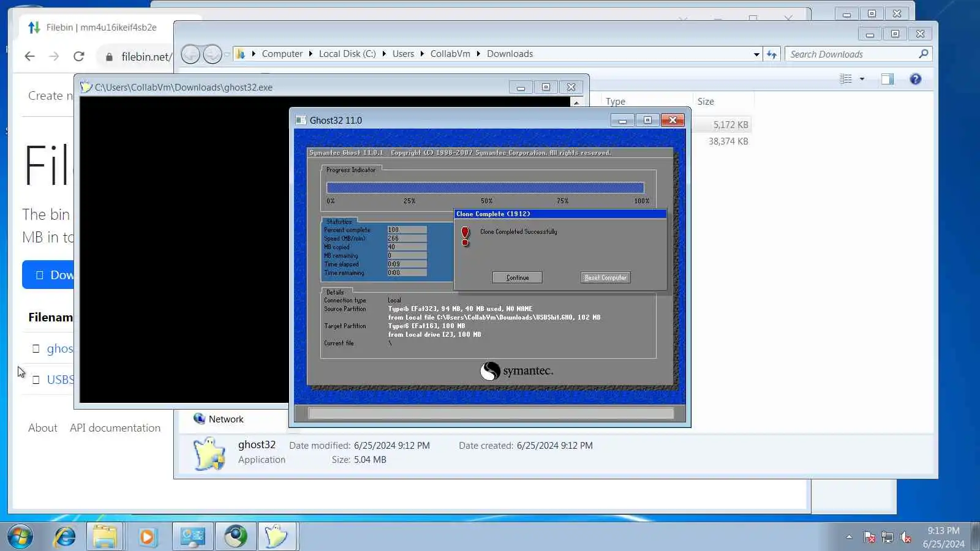Click the Users breadcrumb in address bar

coord(403,54)
